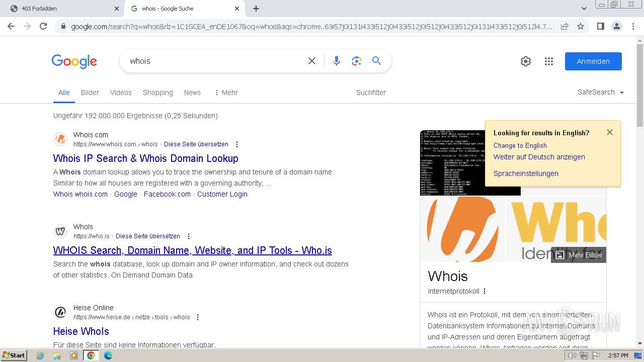Switch to Videos results
Screen dimensions: 644x362
(x=121, y=93)
